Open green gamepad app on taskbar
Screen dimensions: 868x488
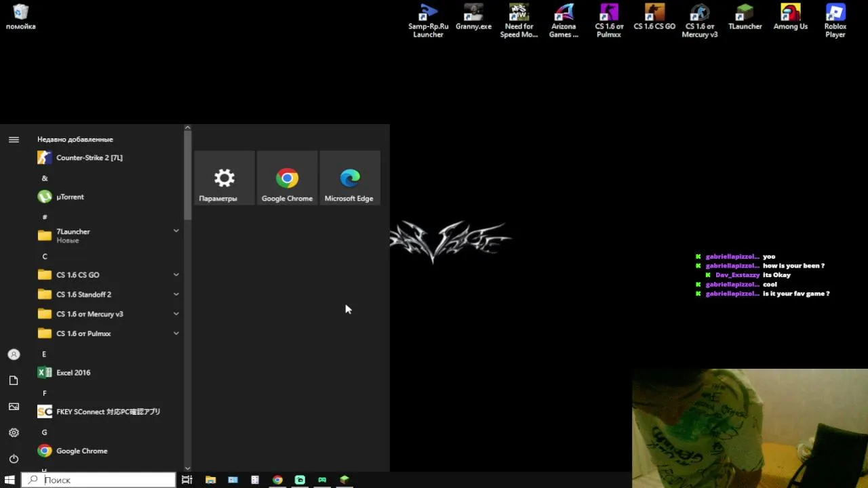(322, 480)
